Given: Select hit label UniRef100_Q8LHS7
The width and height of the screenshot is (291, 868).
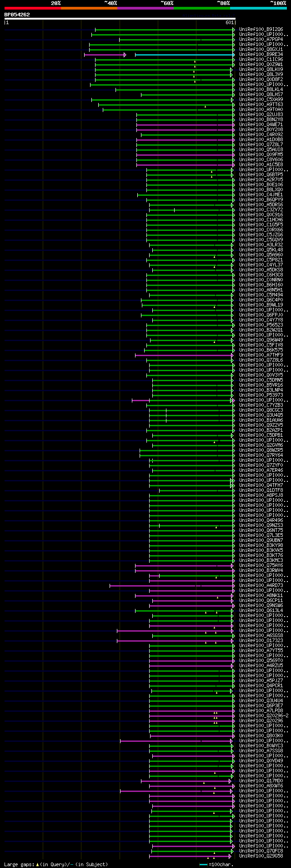Looking at the screenshot, I should 261,94.
